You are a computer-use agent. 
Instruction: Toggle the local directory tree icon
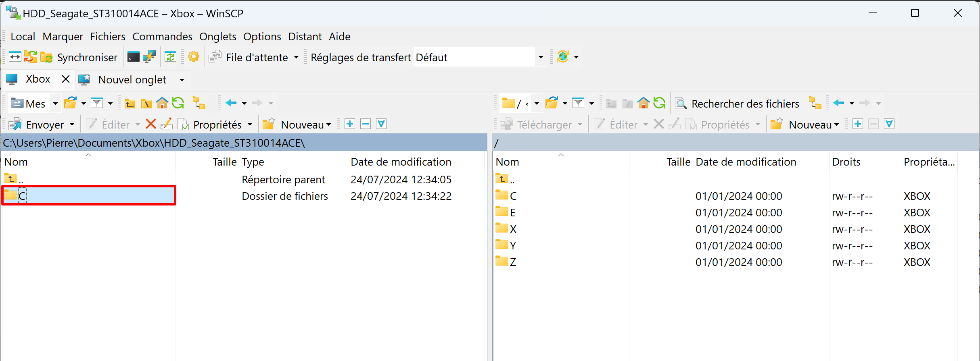click(199, 103)
